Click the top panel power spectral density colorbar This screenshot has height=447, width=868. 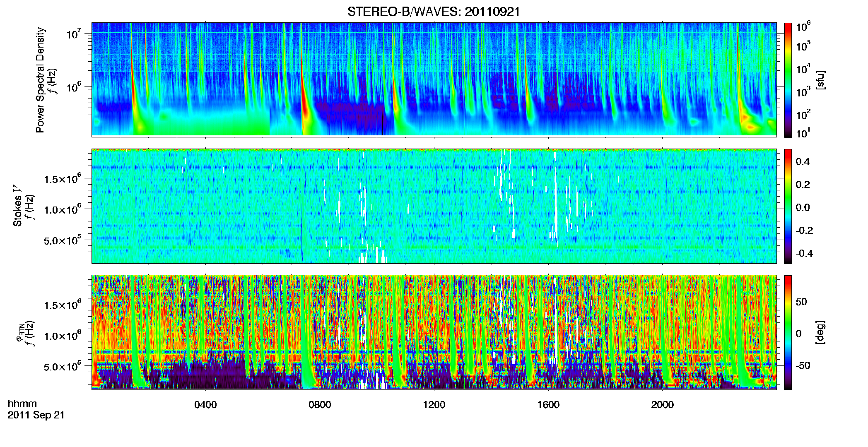(x=788, y=80)
